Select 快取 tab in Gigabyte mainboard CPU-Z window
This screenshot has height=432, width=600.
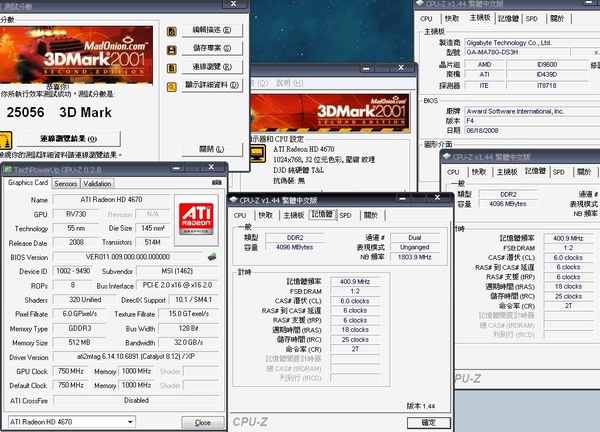452,19
